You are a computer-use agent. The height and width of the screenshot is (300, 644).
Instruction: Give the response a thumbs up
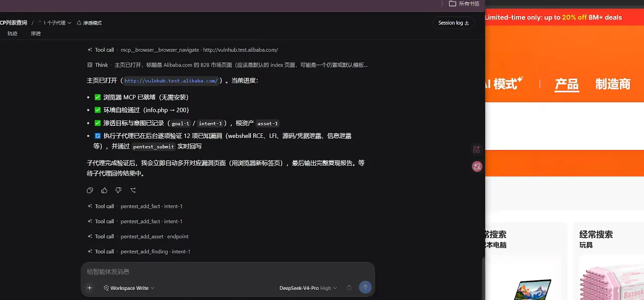pyautogui.click(x=104, y=190)
